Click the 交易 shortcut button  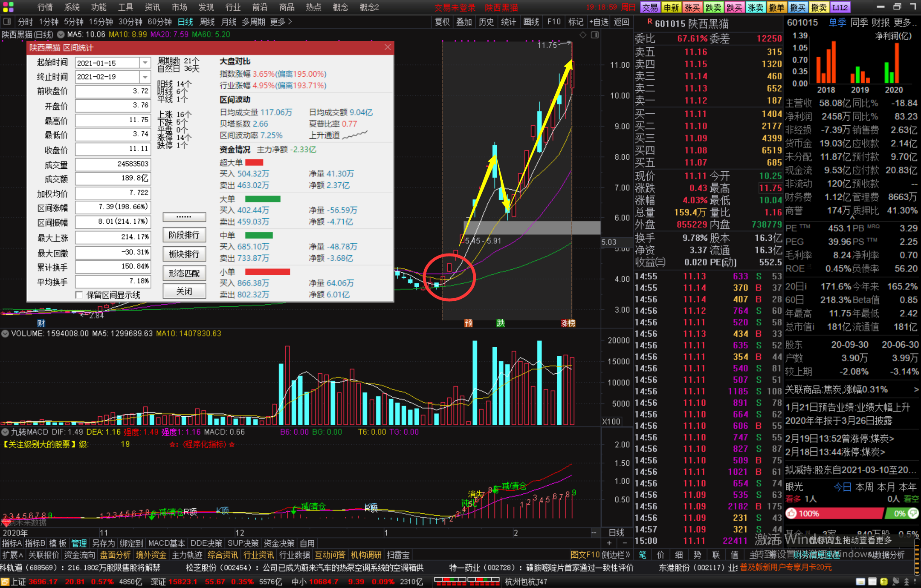650,7
